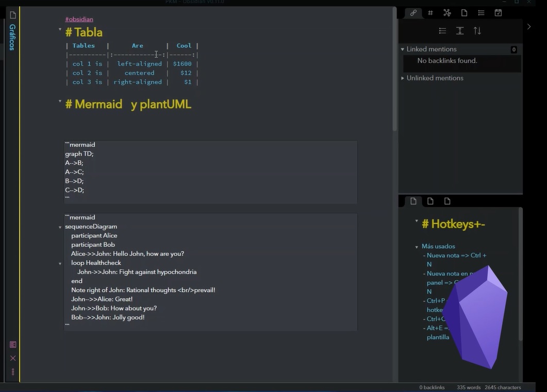Image resolution: width=547 pixels, height=392 pixels.
Task: Click the John->>Bob: How about you? line
Action: 114,308
